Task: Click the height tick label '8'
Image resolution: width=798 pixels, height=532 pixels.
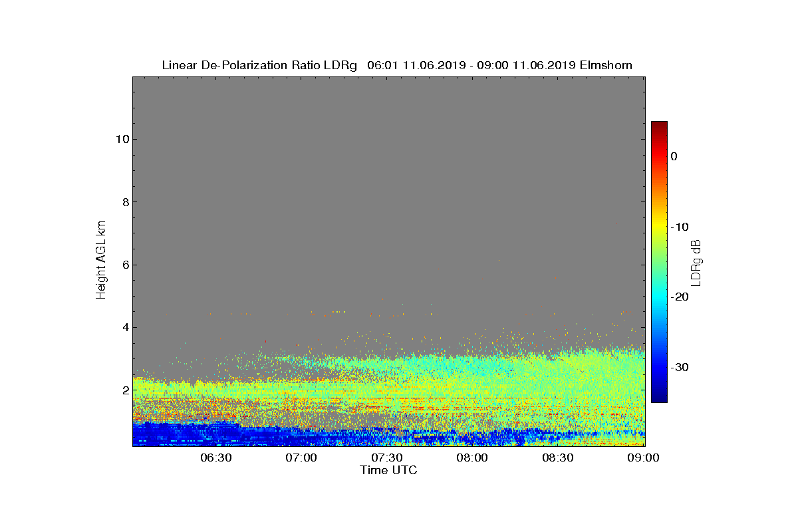Action: (124, 202)
